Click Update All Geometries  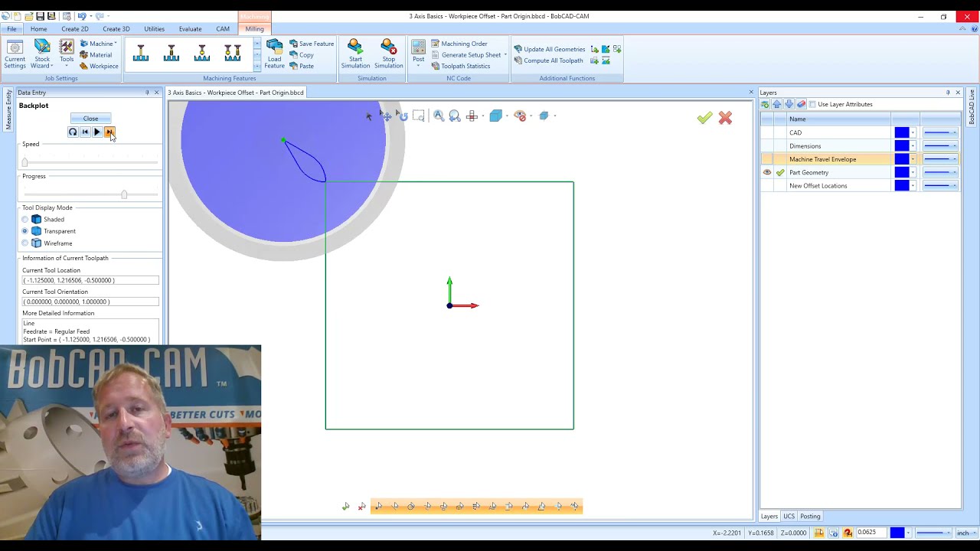pos(550,49)
